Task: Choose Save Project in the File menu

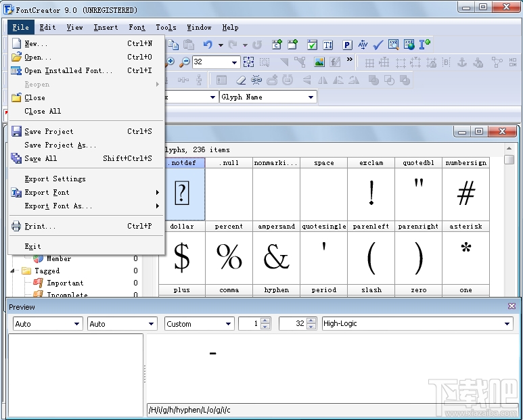Action: click(x=87, y=132)
